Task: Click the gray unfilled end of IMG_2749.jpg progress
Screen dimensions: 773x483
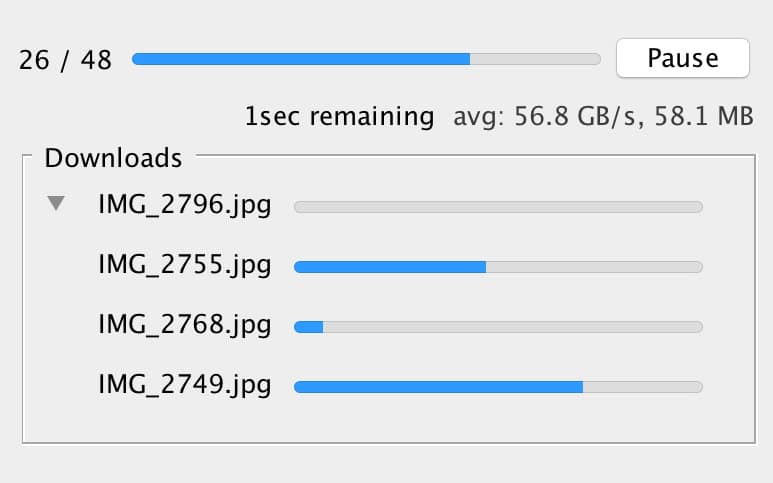Action: (x=642, y=387)
